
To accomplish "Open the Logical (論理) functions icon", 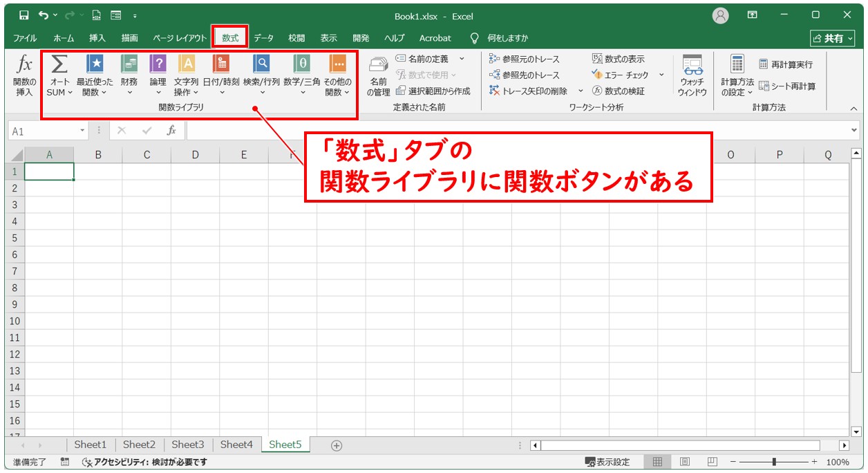I will 158,64.
